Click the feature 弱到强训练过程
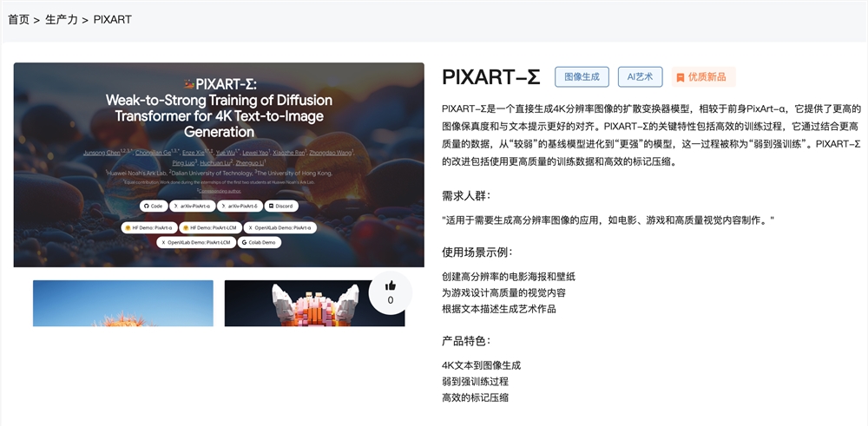This screenshot has width=868, height=426. tap(475, 381)
